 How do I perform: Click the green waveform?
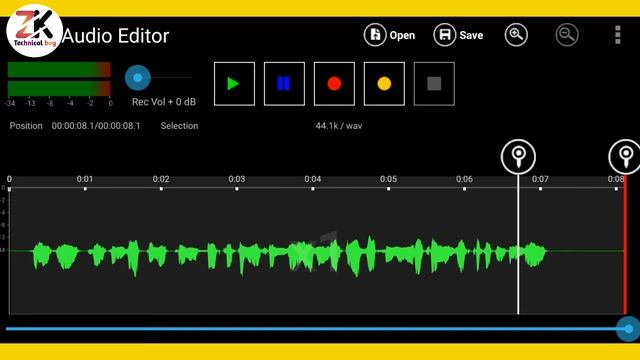pos(289,255)
